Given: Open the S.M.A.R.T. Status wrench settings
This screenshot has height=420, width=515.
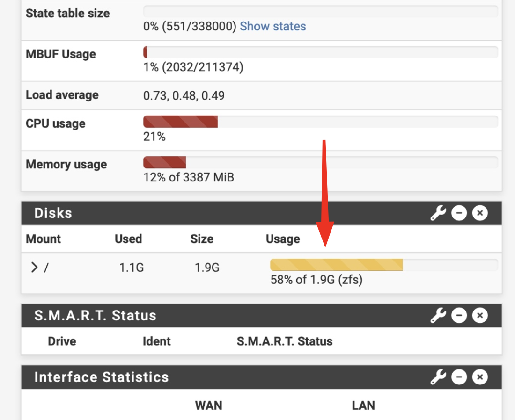Looking at the screenshot, I should [x=438, y=316].
